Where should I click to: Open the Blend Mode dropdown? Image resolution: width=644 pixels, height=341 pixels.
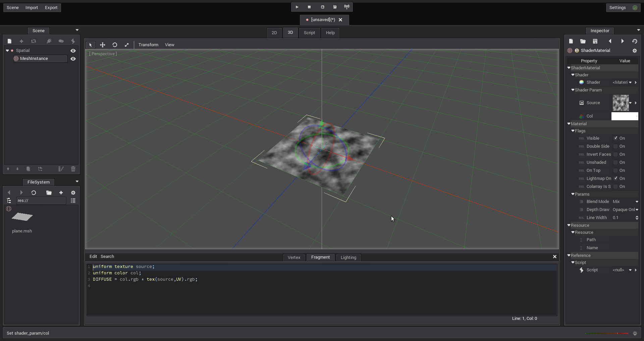coord(625,202)
